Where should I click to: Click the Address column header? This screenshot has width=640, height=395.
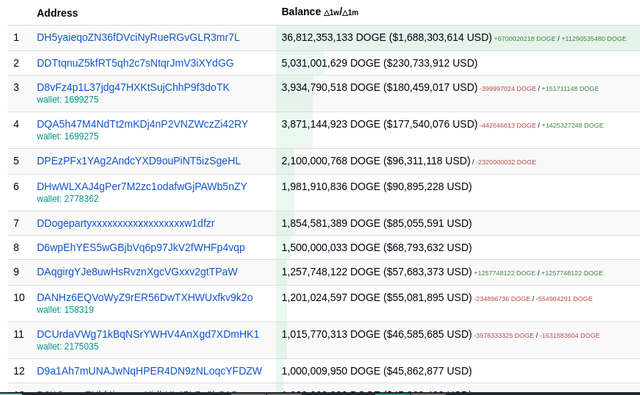click(x=57, y=13)
